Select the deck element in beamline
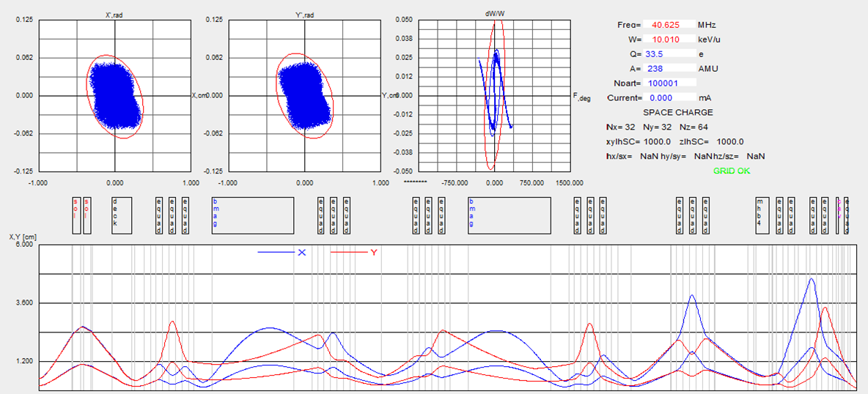Viewport: 868px width, 394px height. pyautogui.click(x=122, y=215)
